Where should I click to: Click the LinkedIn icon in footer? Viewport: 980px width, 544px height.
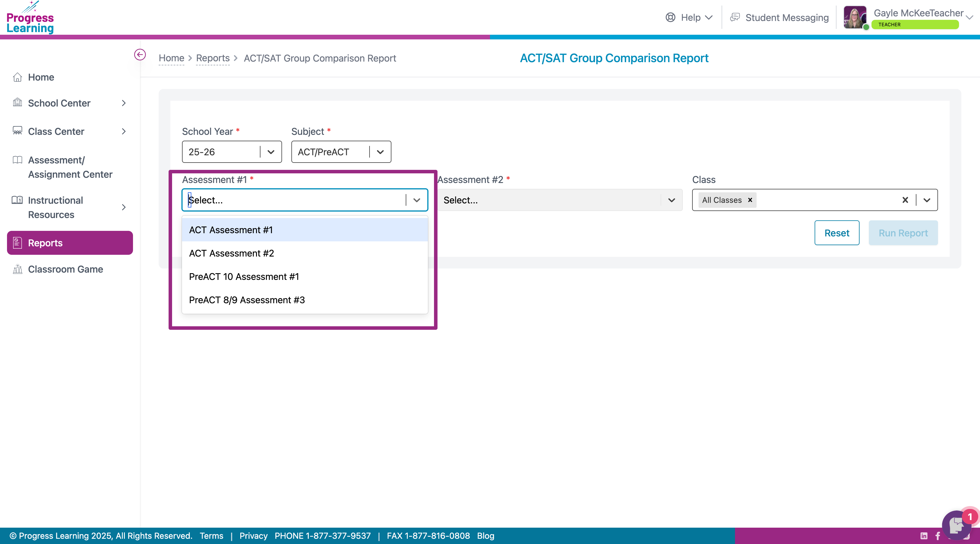click(924, 536)
